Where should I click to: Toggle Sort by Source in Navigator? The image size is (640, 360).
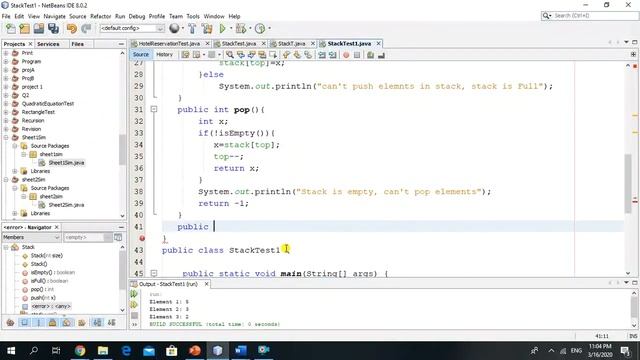(111, 323)
